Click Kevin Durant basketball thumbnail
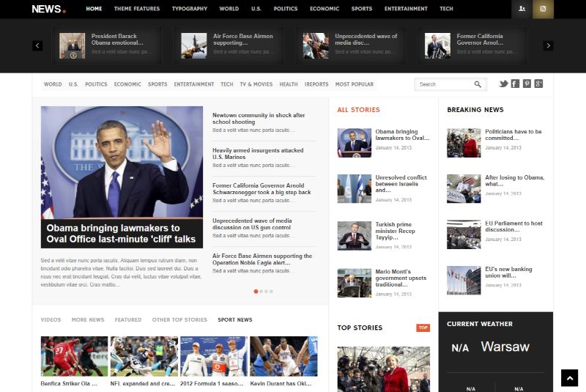Viewport: 586px width, 392px height. point(283,356)
